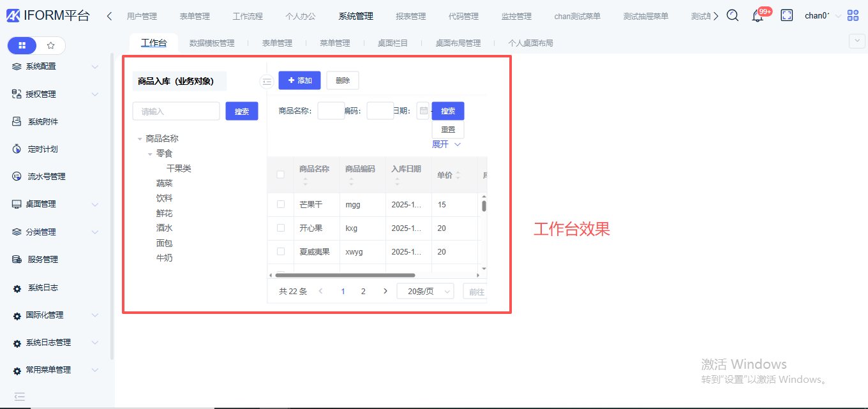This screenshot has width=868, height=409.
Task: Tick the 开心果 row checkbox
Action: click(281, 228)
